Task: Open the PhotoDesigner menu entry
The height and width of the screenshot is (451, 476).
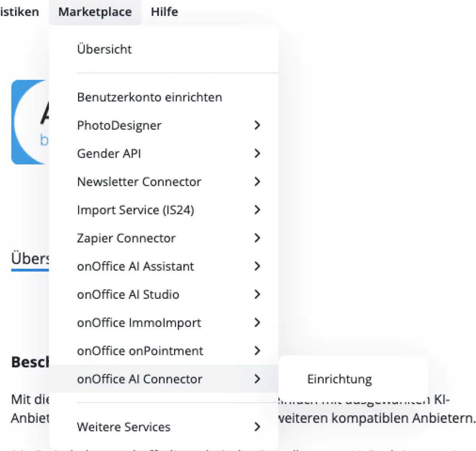Action: tap(164, 125)
